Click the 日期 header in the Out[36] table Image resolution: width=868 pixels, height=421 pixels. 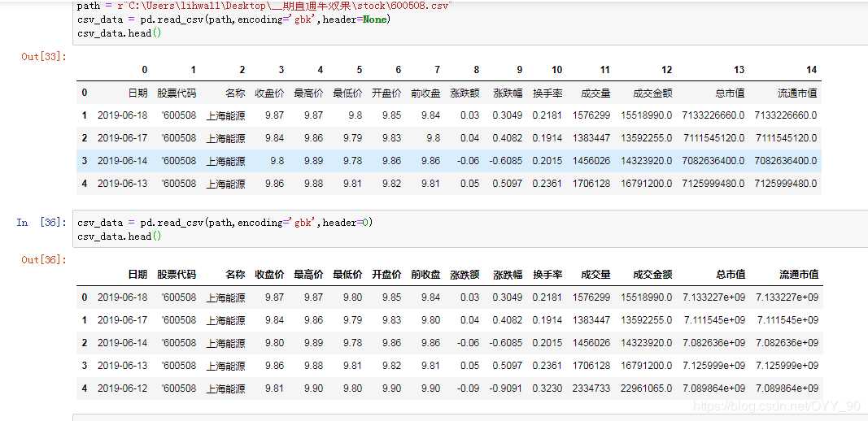137,274
